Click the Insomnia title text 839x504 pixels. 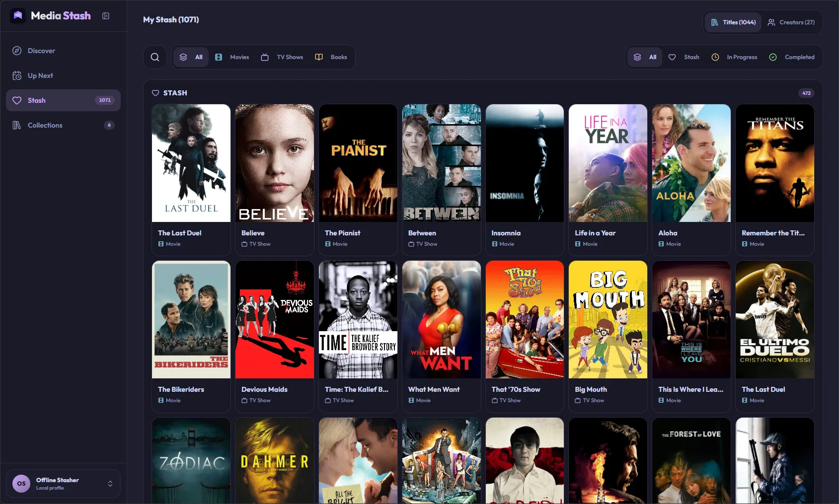[506, 233]
